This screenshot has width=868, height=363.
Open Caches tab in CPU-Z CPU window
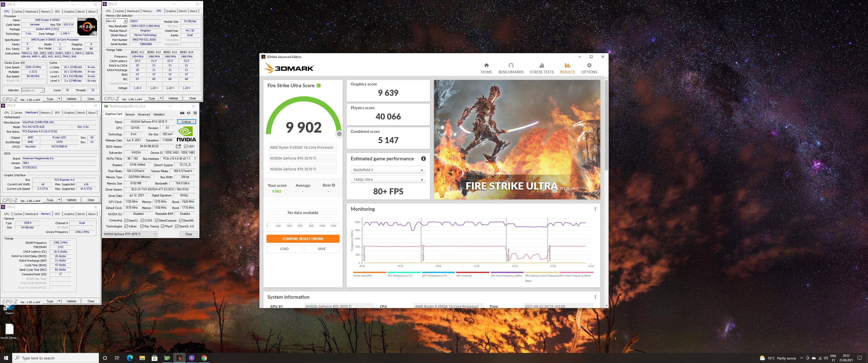tap(18, 11)
